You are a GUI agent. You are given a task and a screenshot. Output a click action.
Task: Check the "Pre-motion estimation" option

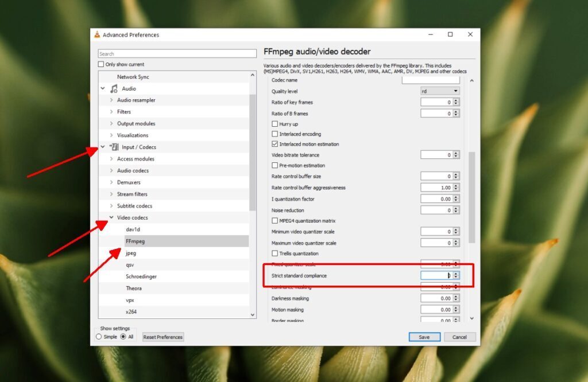(x=274, y=165)
